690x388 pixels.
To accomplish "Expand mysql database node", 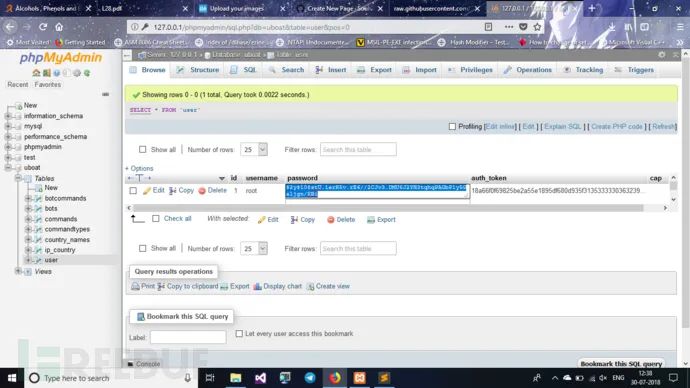I will (8, 126).
